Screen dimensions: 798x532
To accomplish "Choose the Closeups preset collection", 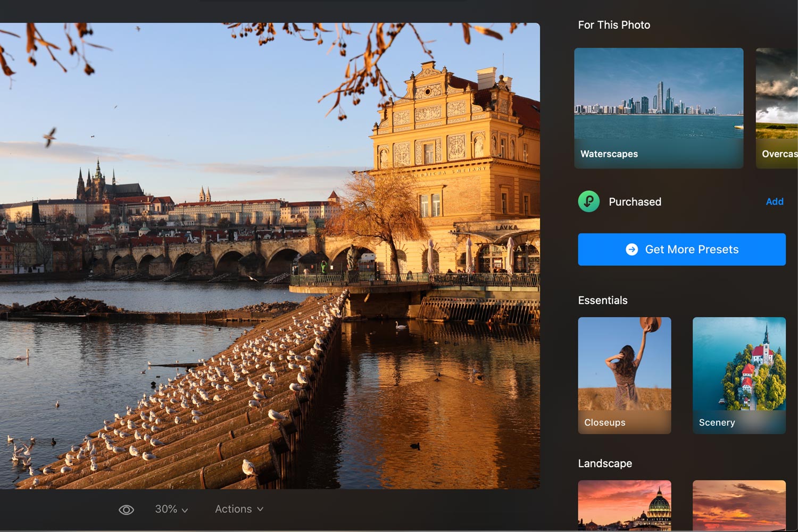I will 625,375.
